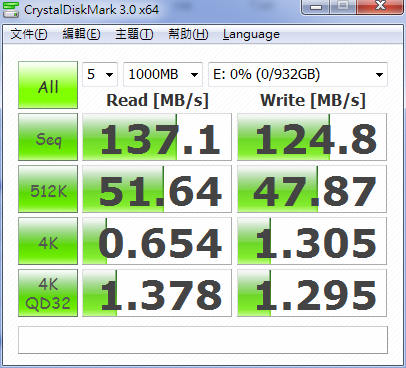Image resolution: width=406 pixels, height=368 pixels.
Task: Run all benchmarks with All button
Action: [48, 85]
